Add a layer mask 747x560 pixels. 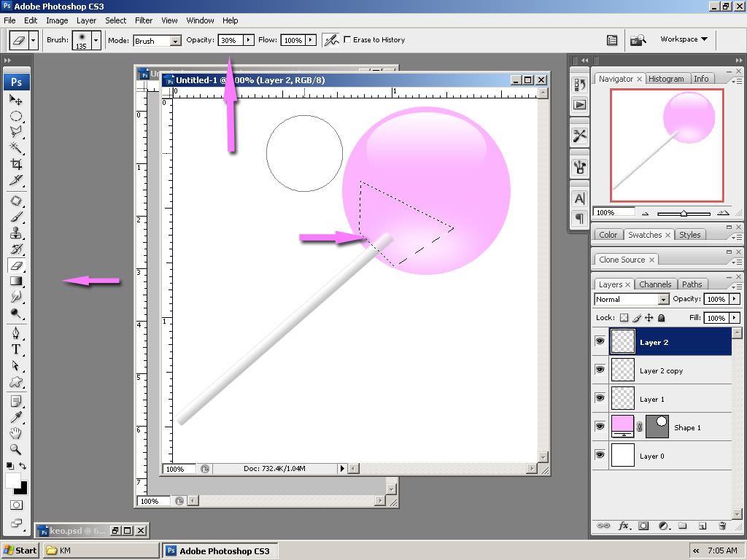click(x=643, y=526)
